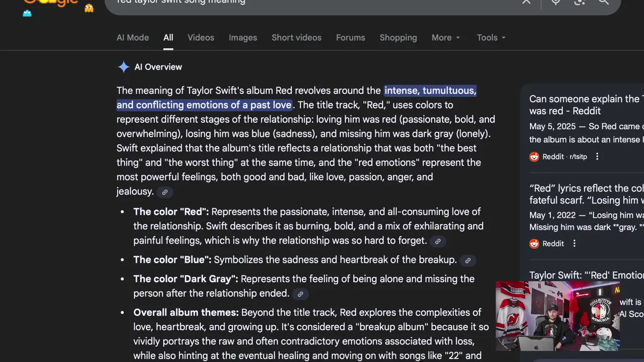The width and height of the screenshot is (644, 362).
Task: Go to the Forums results tab
Action: click(x=350, y=38)
